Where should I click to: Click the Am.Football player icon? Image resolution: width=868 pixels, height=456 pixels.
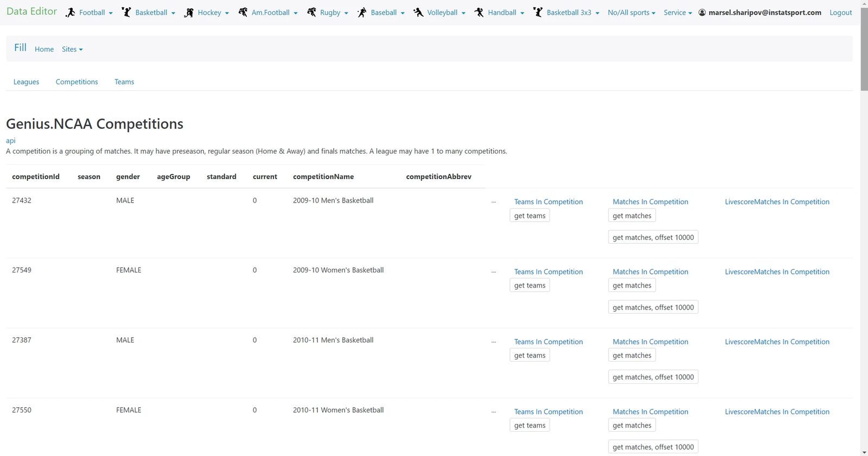(243, 12)
